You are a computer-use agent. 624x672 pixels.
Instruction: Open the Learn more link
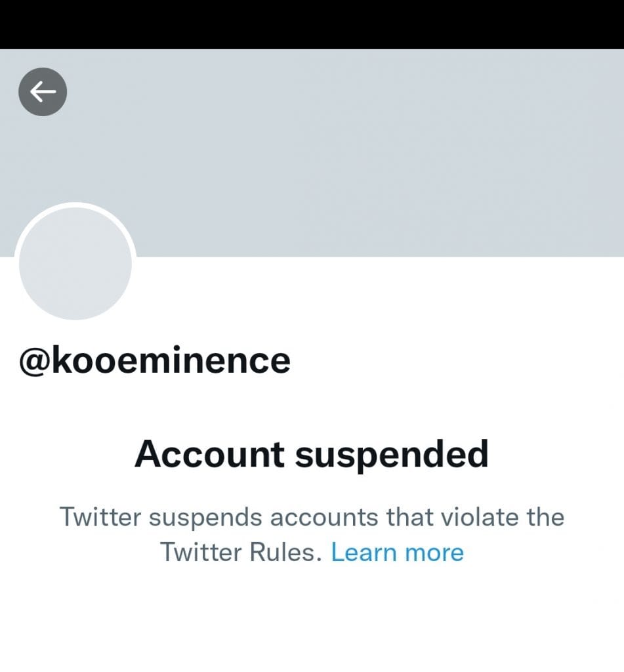(x=397, y=553)
